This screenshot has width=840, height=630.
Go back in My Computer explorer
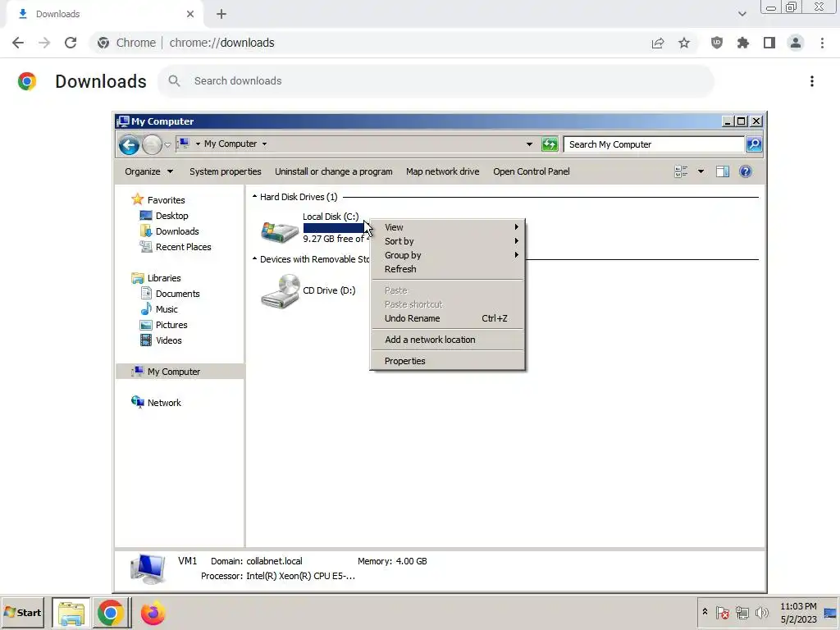coord(129,144)
